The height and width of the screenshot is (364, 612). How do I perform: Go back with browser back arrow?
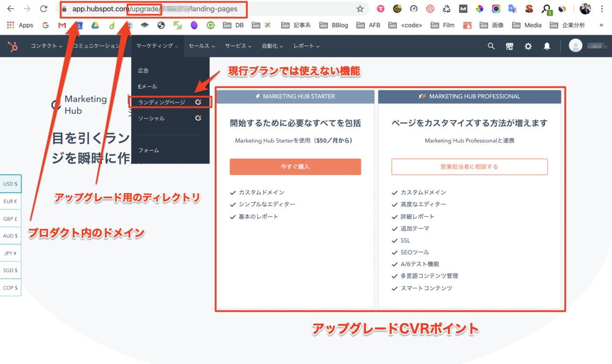[x=11, y=9]
